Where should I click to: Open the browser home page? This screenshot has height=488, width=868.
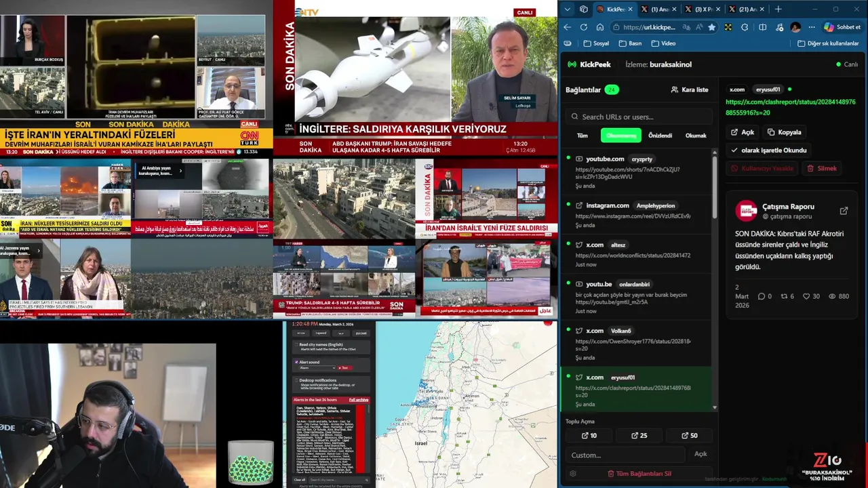600,27
